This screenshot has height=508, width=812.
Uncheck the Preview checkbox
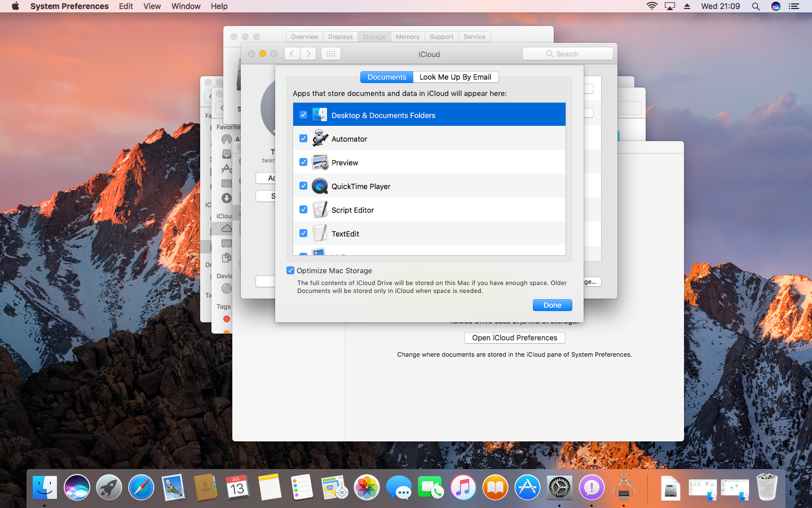[303, 162]
